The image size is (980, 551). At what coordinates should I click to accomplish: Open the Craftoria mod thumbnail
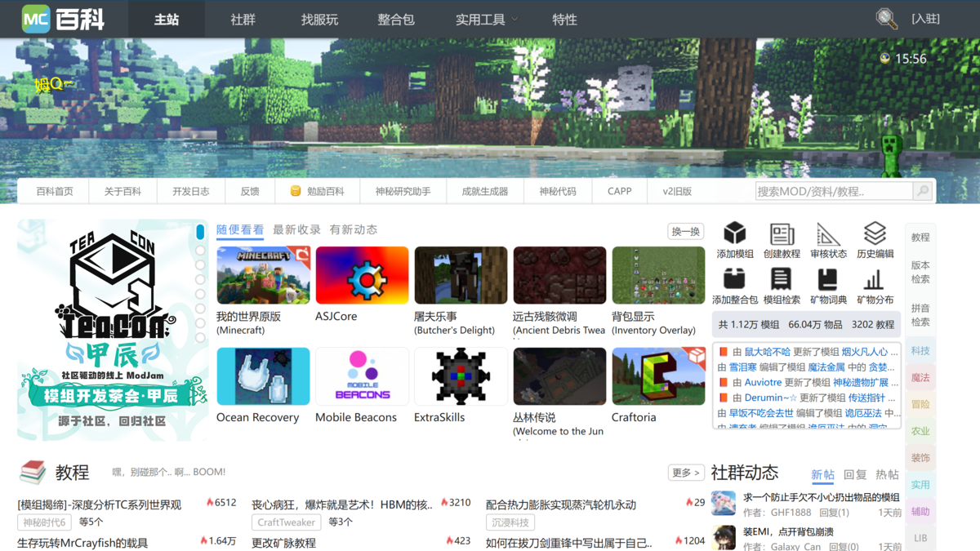658,376
